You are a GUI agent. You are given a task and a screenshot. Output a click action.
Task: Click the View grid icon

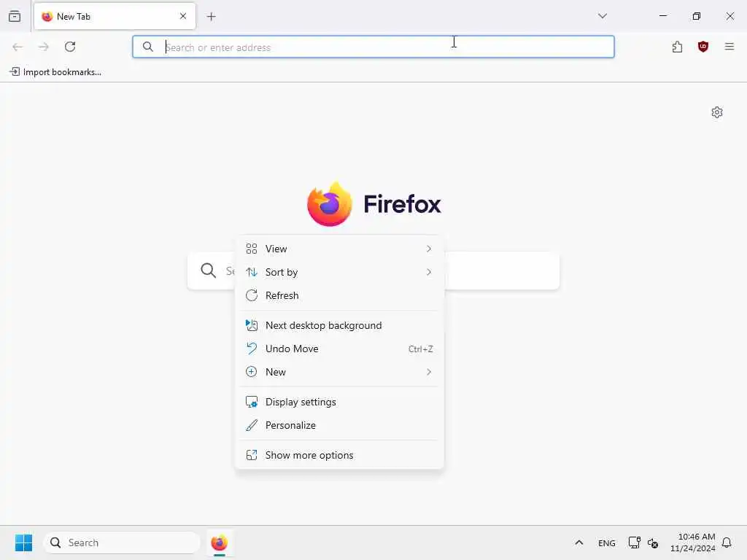(x=252, y=249)
